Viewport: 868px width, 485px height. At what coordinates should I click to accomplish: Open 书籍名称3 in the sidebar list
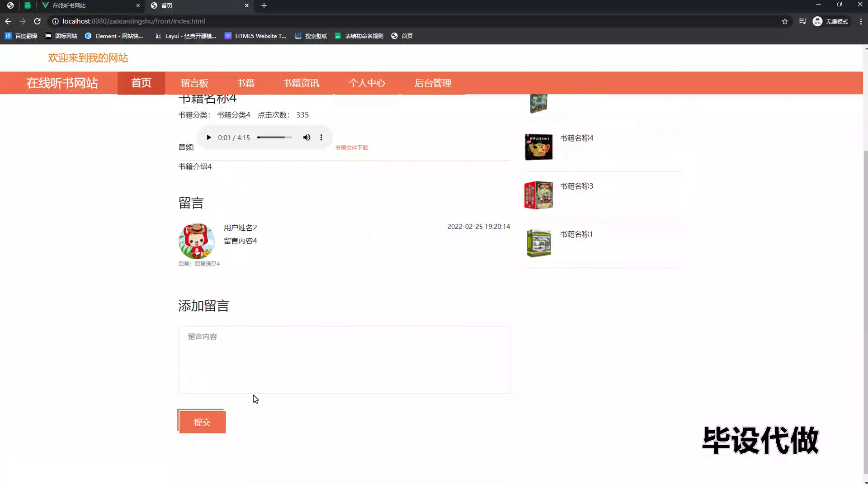576,186
